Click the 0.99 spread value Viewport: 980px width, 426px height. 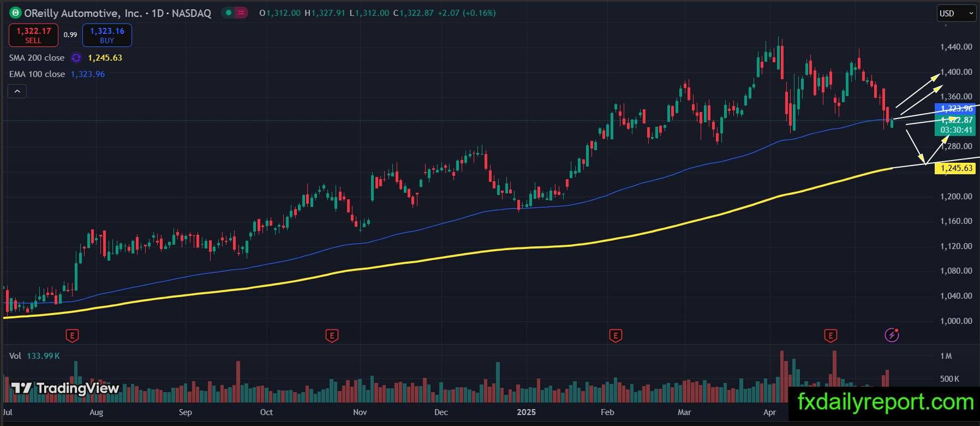[x=70, y=35]
